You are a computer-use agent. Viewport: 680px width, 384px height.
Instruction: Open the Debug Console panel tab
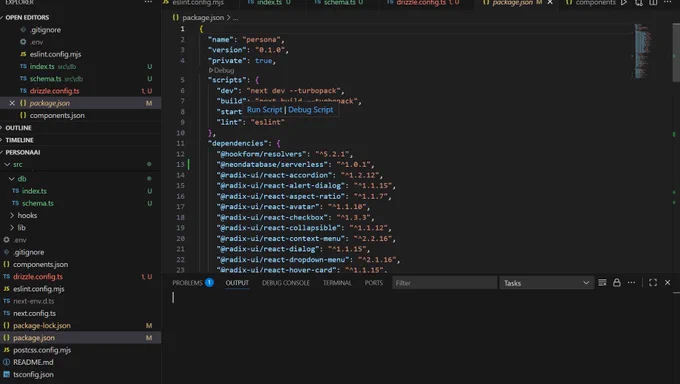click(286, 283)
